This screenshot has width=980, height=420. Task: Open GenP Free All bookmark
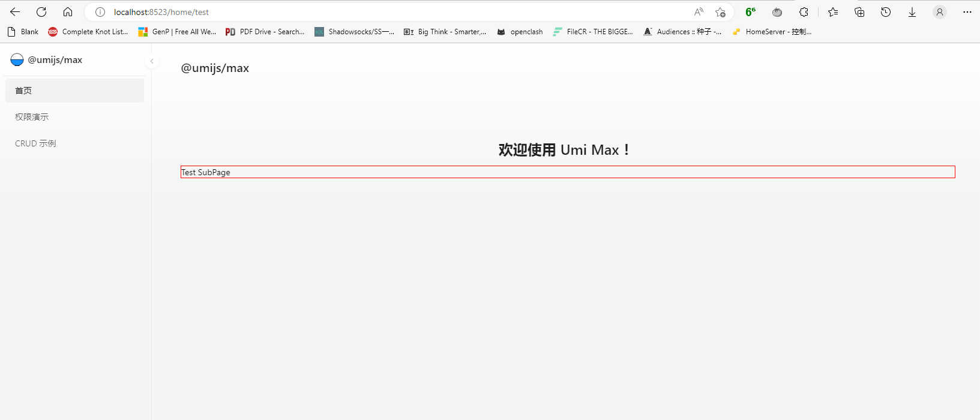pos(177,32)
